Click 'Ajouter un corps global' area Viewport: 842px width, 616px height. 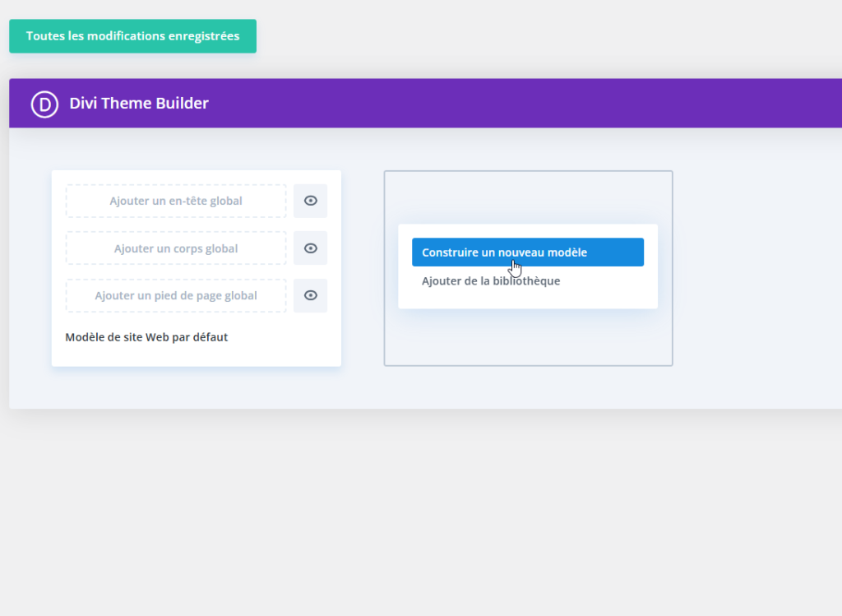tap(176, 248)
